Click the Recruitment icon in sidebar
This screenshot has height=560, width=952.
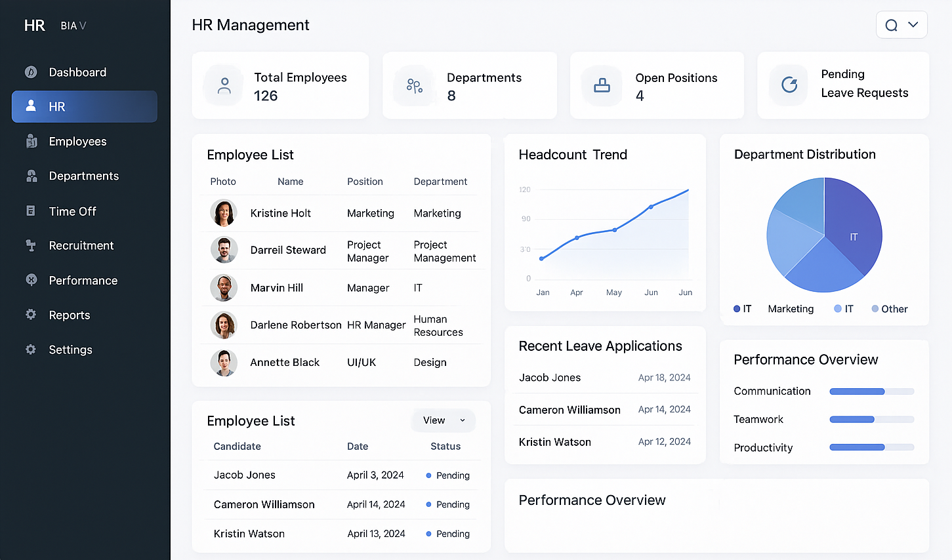pyautogui.click(x=31, y=245)
